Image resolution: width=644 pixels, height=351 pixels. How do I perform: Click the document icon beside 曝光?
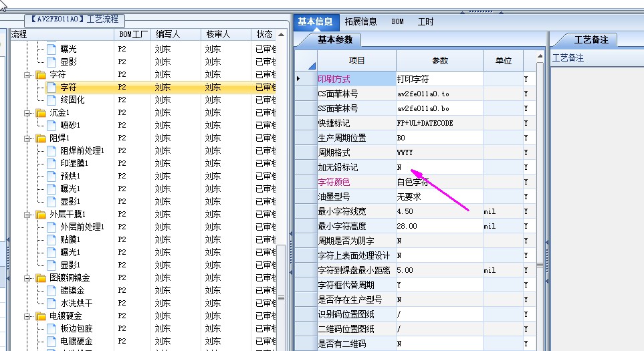pyautogui.click(x=51, y=49)
